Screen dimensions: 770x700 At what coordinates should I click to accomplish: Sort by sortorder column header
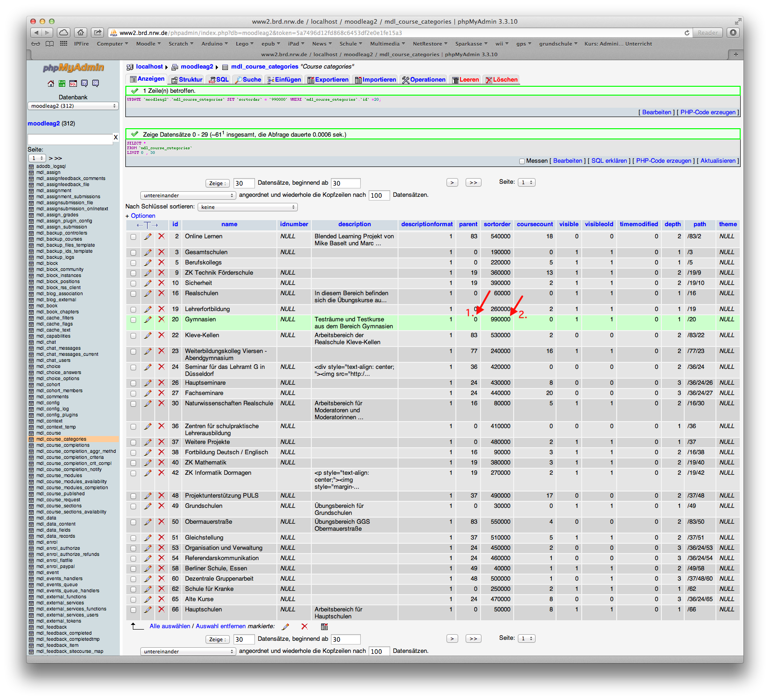click(x=497, y=224)
